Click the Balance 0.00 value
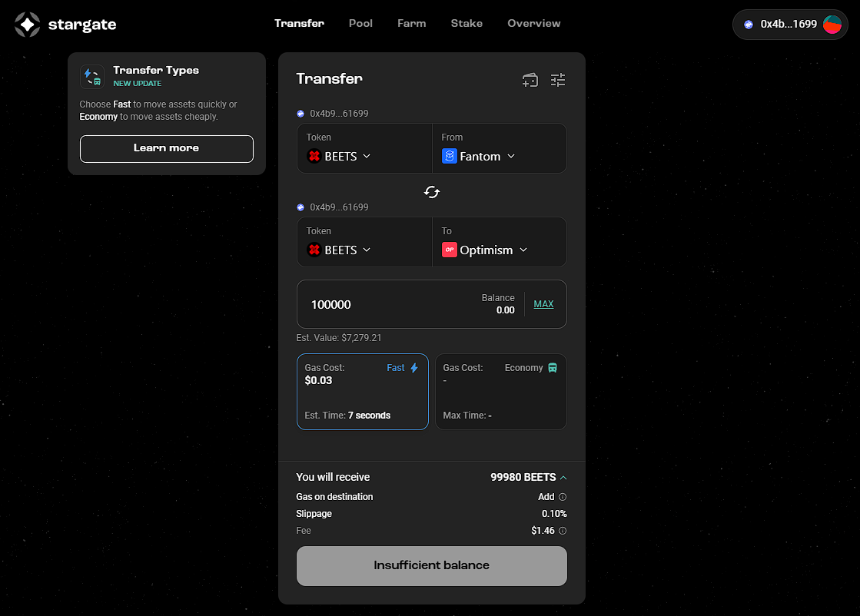This screenshot has width=860, height=616. point(505,310)
